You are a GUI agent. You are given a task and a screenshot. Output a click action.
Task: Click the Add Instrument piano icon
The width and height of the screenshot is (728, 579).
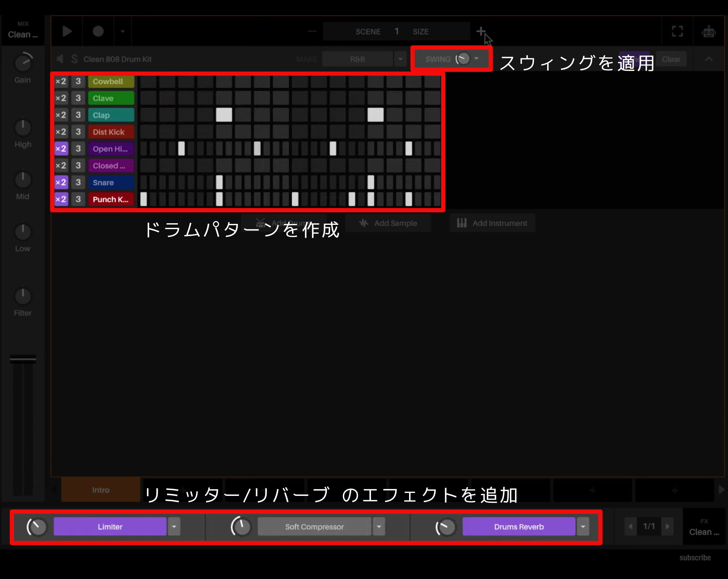461,223
